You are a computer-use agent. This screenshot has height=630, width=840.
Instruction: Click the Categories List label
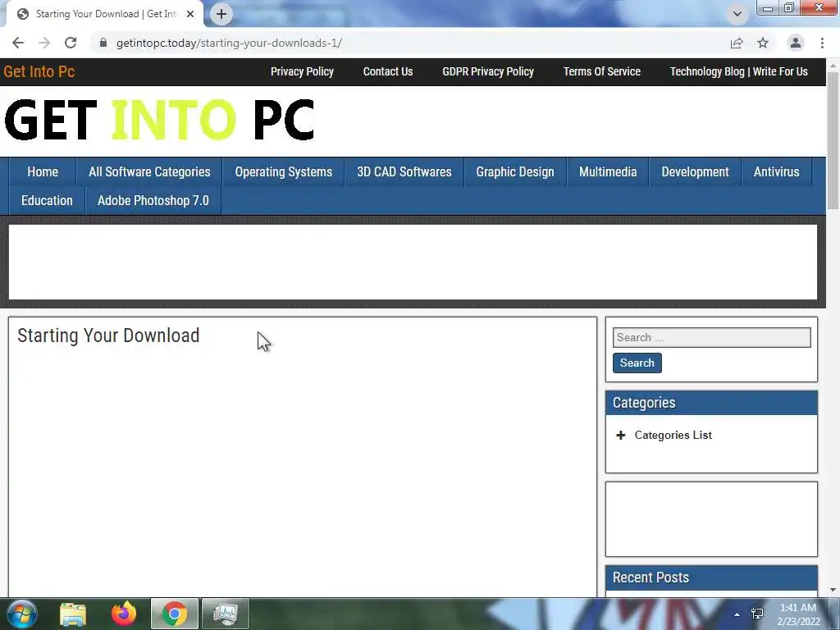[x=673, y=435]
